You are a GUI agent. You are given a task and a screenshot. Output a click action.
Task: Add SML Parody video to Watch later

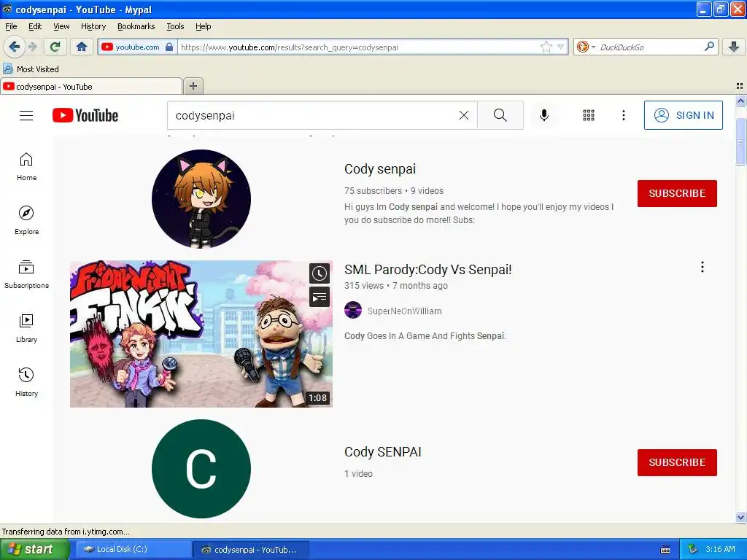(320, 273)
